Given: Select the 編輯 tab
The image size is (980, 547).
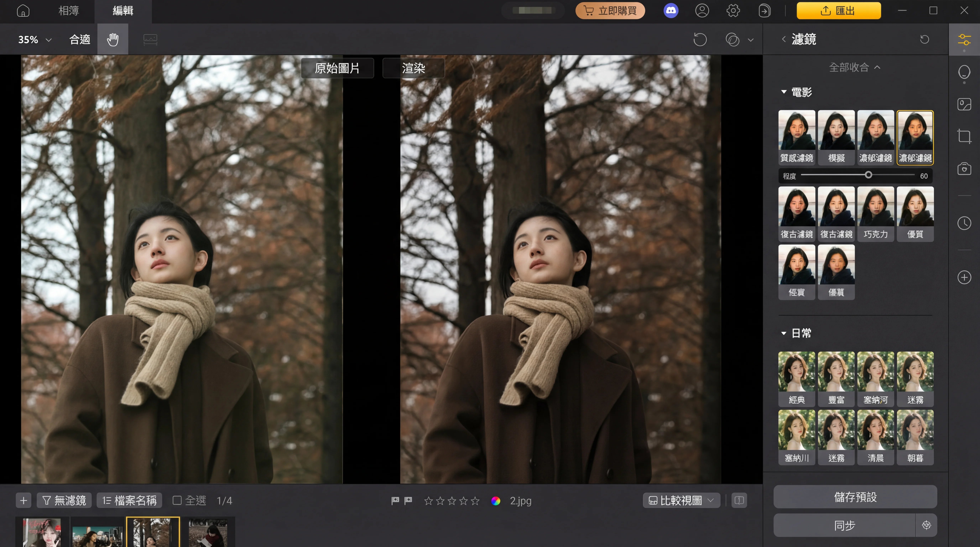Looking at the screenshot, I should [x=123, y=11].
